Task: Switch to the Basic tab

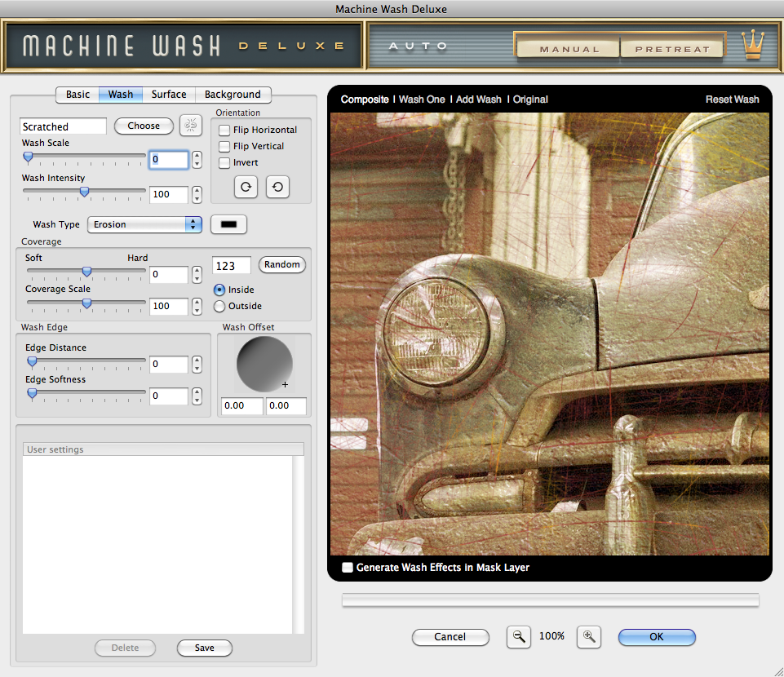Action: [x=78, y=95]
